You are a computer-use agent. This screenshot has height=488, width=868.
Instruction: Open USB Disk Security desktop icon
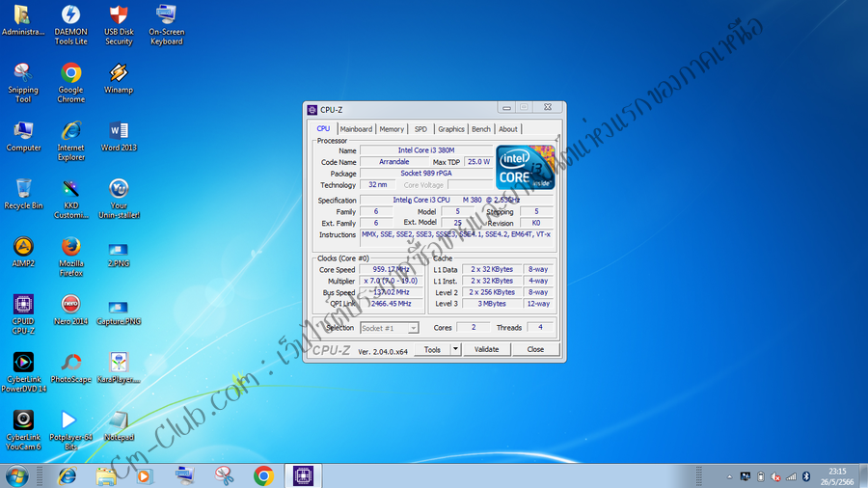[119, 25]
